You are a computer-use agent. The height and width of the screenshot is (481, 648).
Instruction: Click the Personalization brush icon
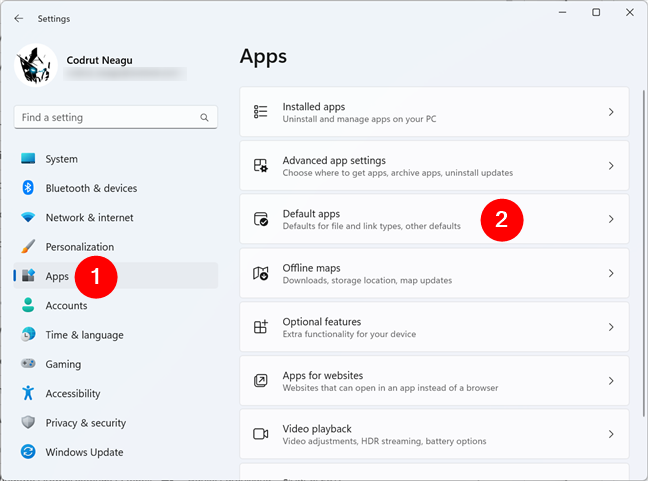28,246
